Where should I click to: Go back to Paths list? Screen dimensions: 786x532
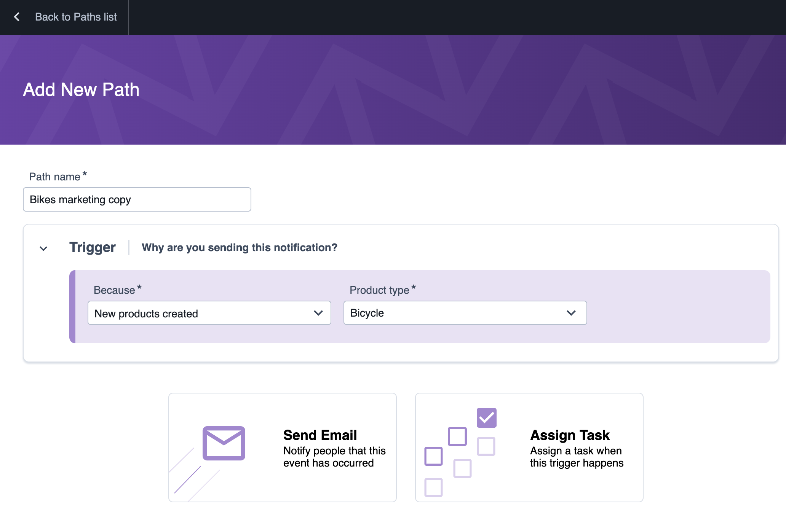76,17
